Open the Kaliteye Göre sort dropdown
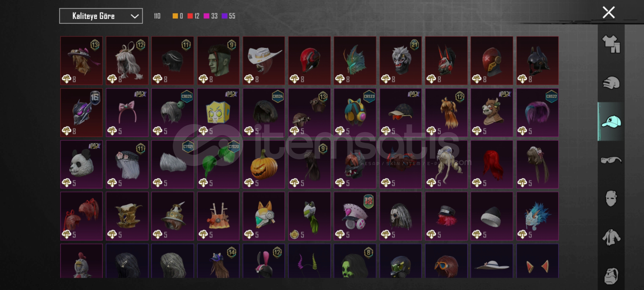Viewport: 644px width, 290px height. click(101, 16)
